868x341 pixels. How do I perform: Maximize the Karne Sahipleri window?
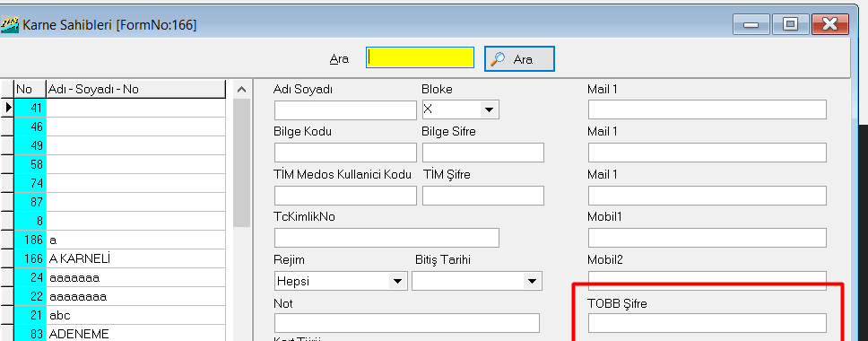tap(790, 24)
